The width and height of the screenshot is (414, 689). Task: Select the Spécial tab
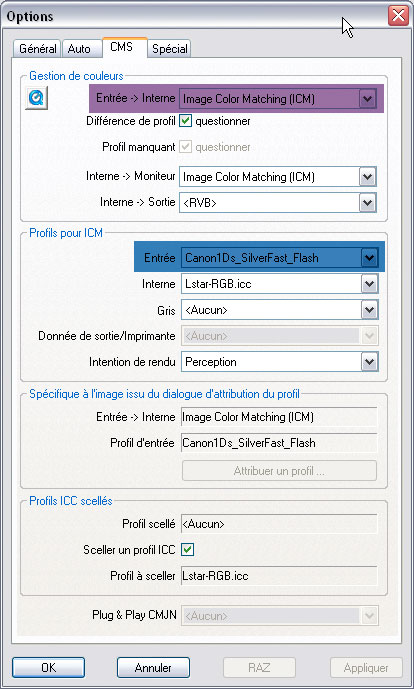(x=170, y=48)
